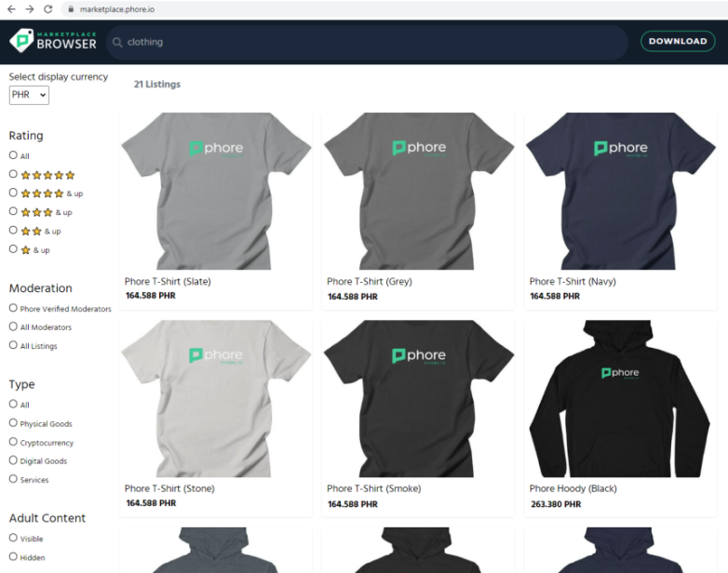Filter by Physical Goods type
Viewport: 728px width, 573px height.
13,423
